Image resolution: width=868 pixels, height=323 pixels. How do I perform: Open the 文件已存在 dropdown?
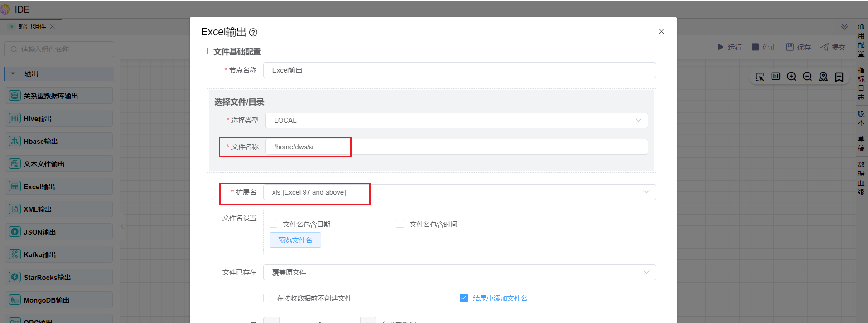(459, 273)
